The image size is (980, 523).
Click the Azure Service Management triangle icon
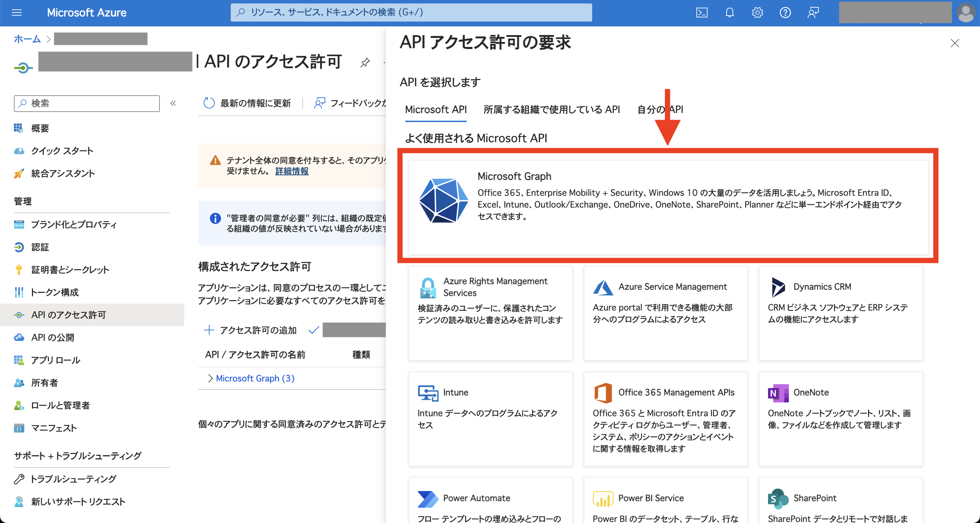coord(603,287)
